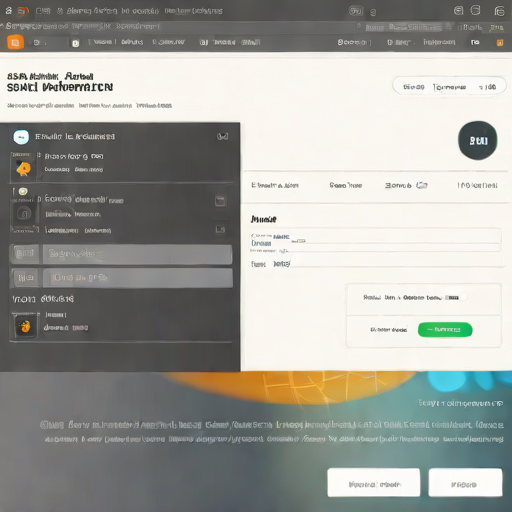Click the orange square icon in the toolbar
This screenshot has height=512, width=512.
[x=15, y=42]
